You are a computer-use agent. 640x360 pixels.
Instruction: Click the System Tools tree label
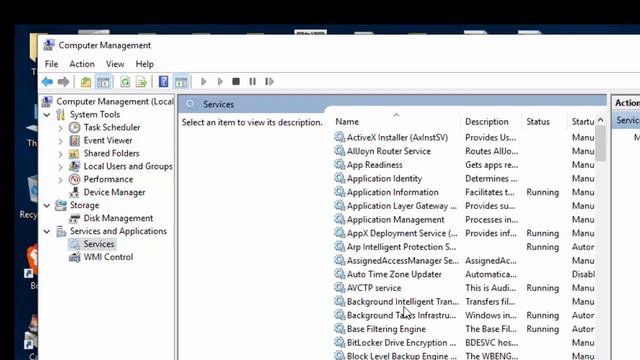(95, 114)
